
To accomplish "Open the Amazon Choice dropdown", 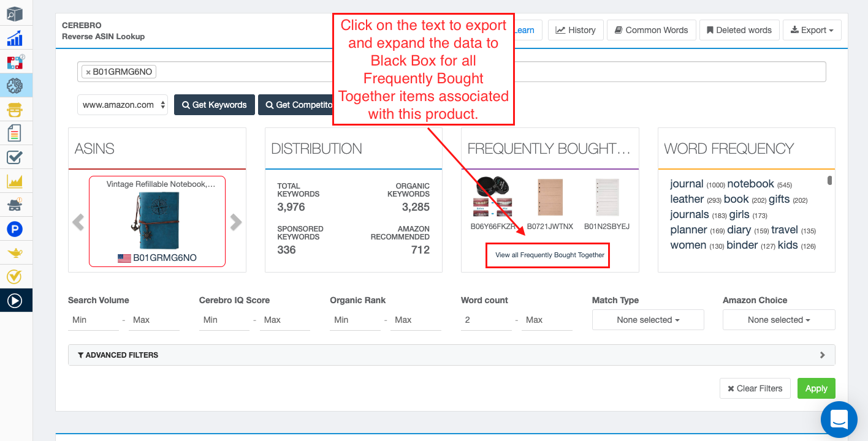I will click(779, 320).
